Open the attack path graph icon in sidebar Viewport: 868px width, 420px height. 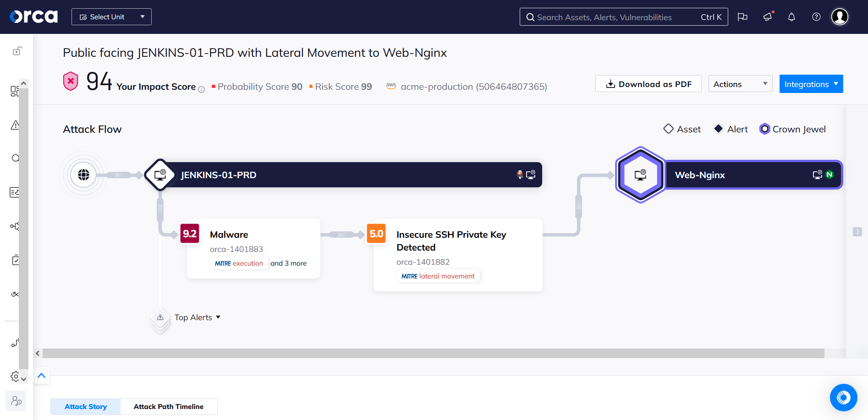tap(15, 226)
